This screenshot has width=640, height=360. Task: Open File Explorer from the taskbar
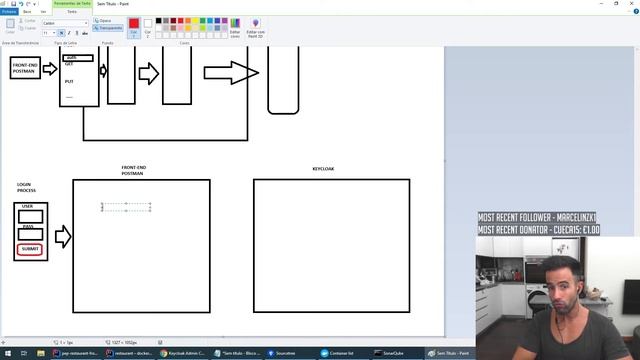coord(40,353)
